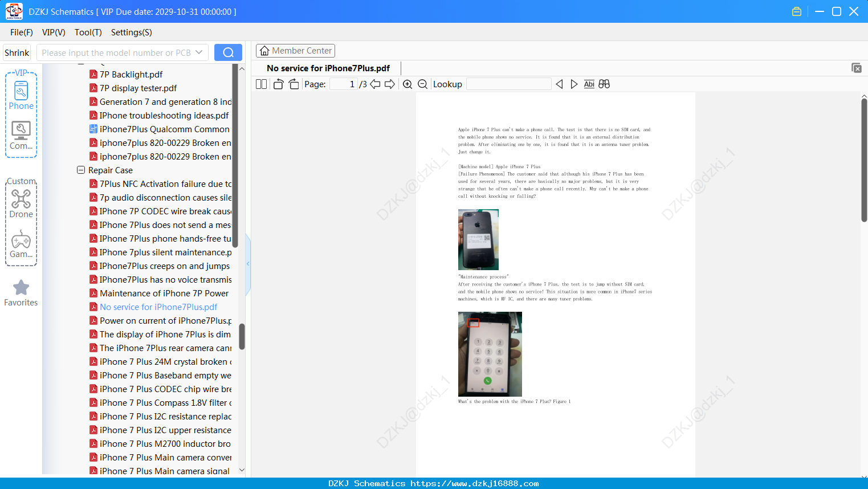Viewport: 868px width, 489px height.
Task: Open the Game console category
Action: (21, 244)
